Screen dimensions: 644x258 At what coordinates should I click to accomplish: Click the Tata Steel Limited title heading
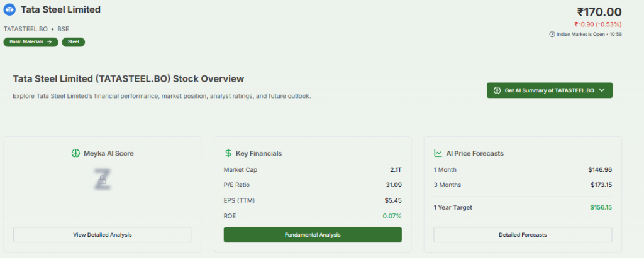click(x=60, y=10)
